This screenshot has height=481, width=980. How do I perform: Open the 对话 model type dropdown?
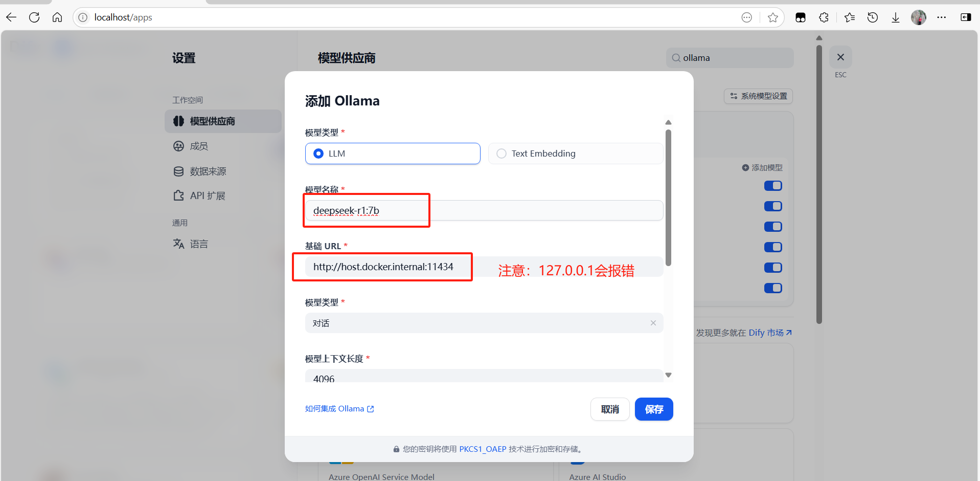click(484, 323)
